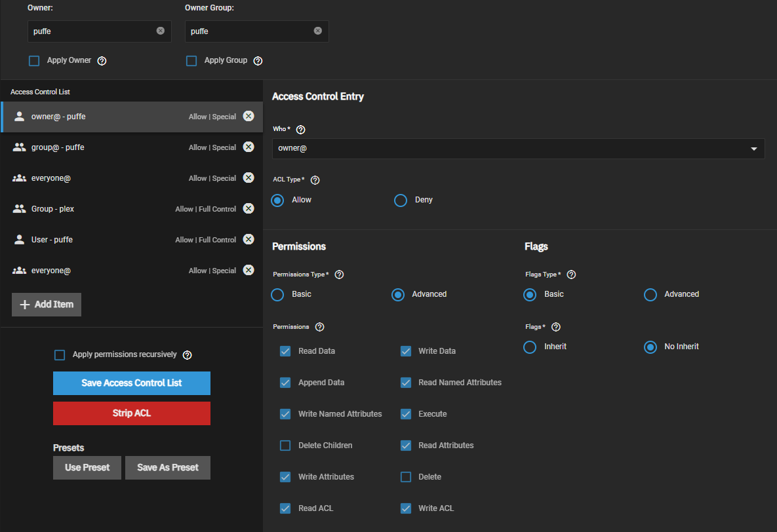This screenshot has height=532, width=777.
Task: Clear the Owner field with its X icon
Action: coord(161,31)
